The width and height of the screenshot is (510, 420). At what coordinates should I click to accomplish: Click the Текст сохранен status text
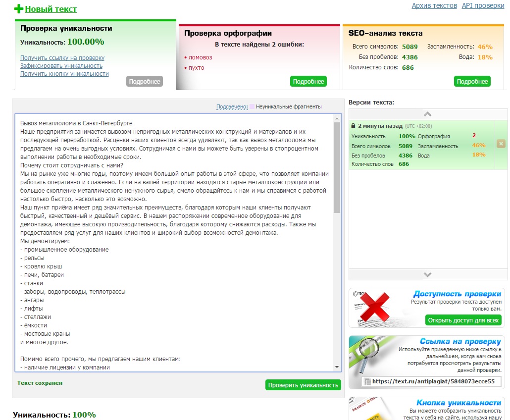[x=40, y=383]
